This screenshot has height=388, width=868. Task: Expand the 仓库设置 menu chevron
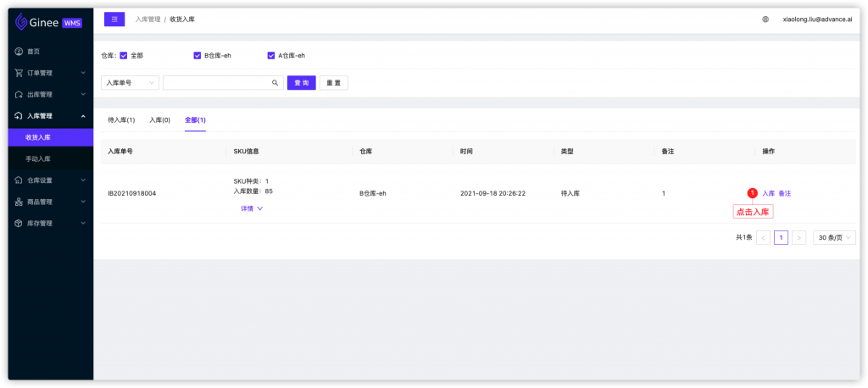[83, 180]
